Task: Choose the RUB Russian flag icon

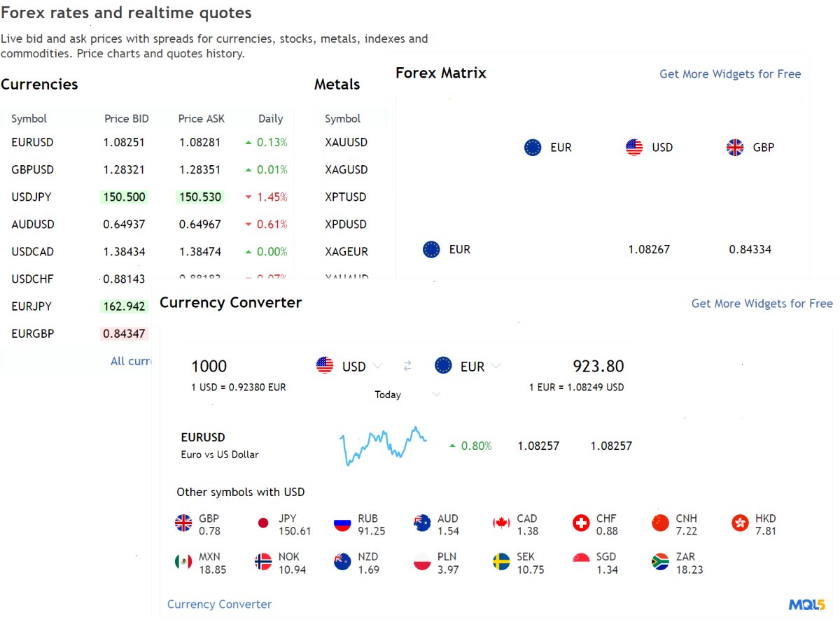Action: 342,523
